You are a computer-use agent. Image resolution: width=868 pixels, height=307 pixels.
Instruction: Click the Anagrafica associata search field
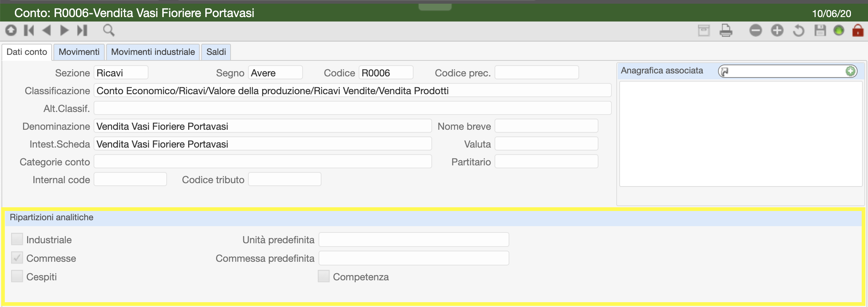click(787, 71)
